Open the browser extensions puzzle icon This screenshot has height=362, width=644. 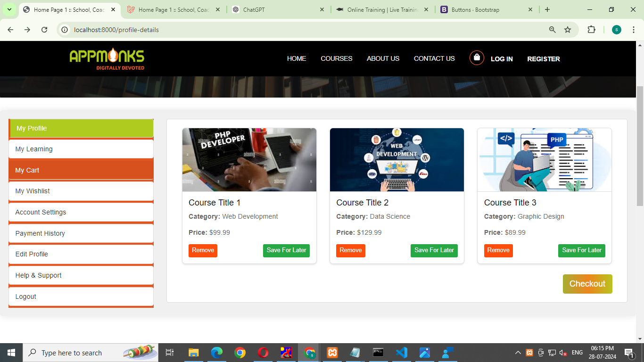pos(591,30)
